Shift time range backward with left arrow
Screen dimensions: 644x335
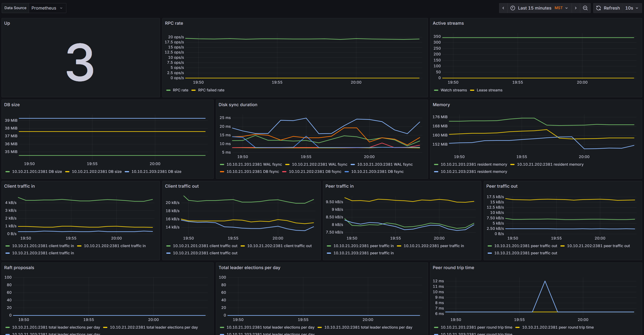pyautogui.click(x=503, y=8)
